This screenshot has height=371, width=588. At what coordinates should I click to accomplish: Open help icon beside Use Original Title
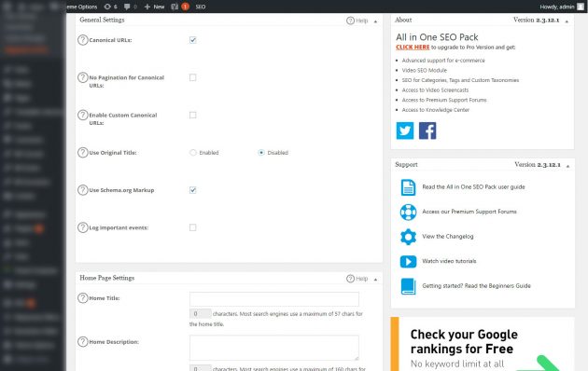click(82, 152)
